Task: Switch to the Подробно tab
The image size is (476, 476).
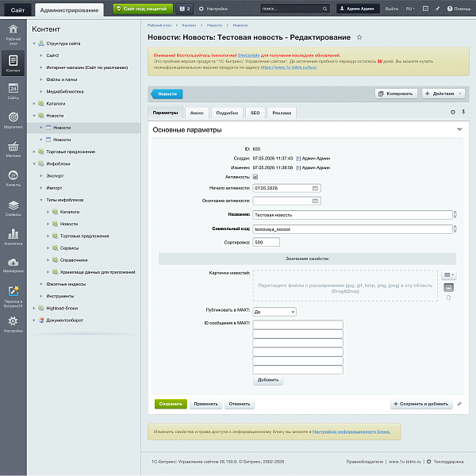Action: click(227, 113)
